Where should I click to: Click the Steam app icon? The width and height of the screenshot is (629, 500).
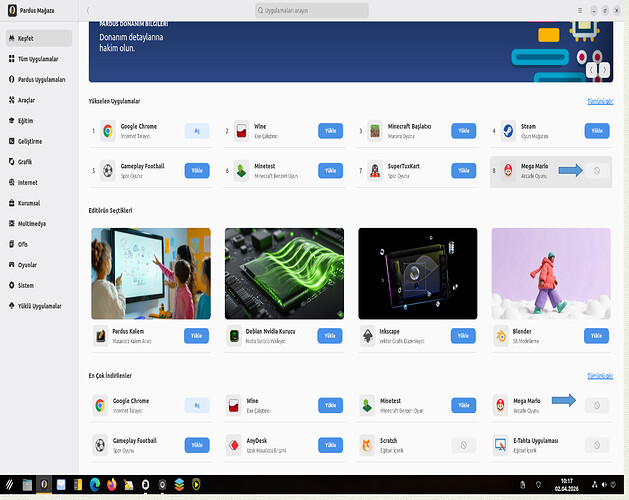pyautogui.click(x=507, y=130)
